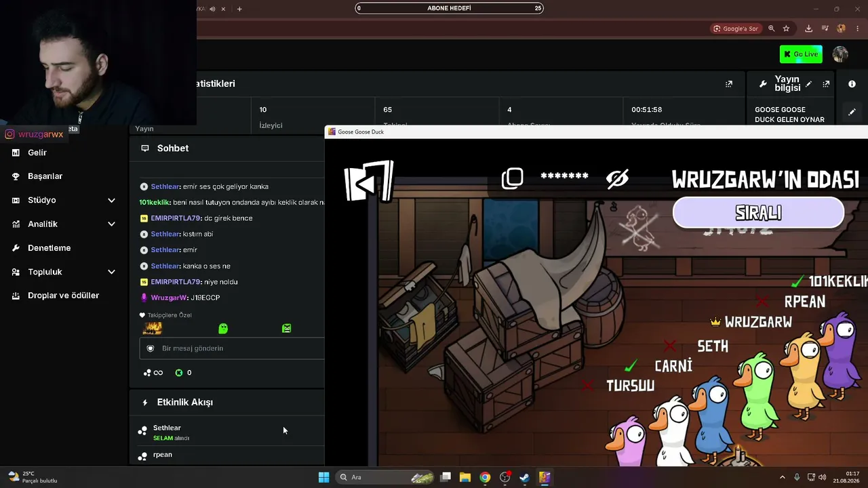868x488 pixels.
Task: Open File Explorer from the taskbar
Action: 465,477
